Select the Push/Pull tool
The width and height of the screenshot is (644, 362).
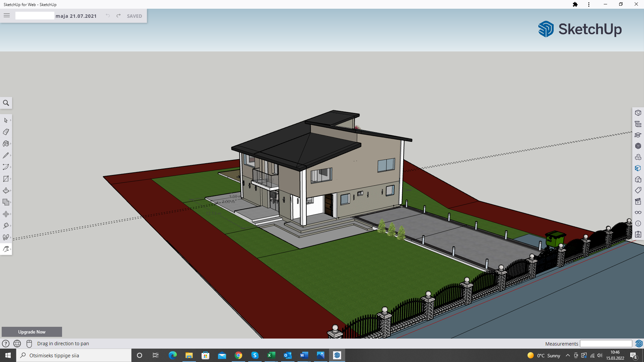pyautogui.click(x=6, y=191)
